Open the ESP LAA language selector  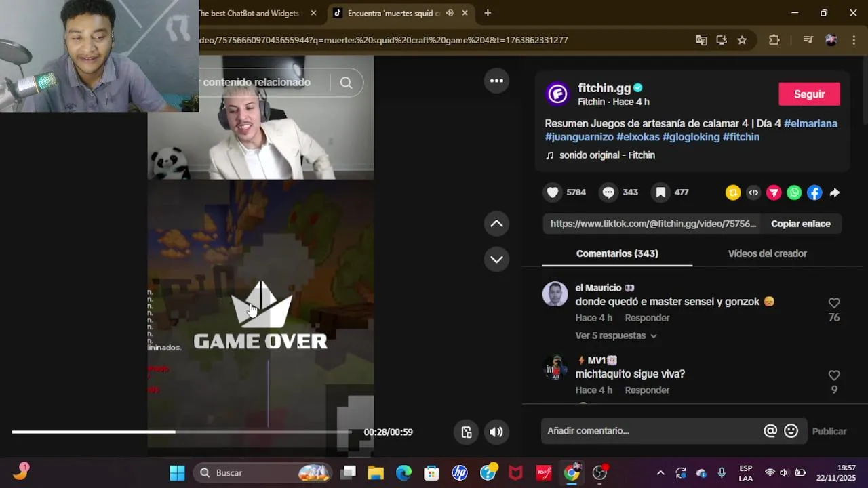[x=745, y=472]
